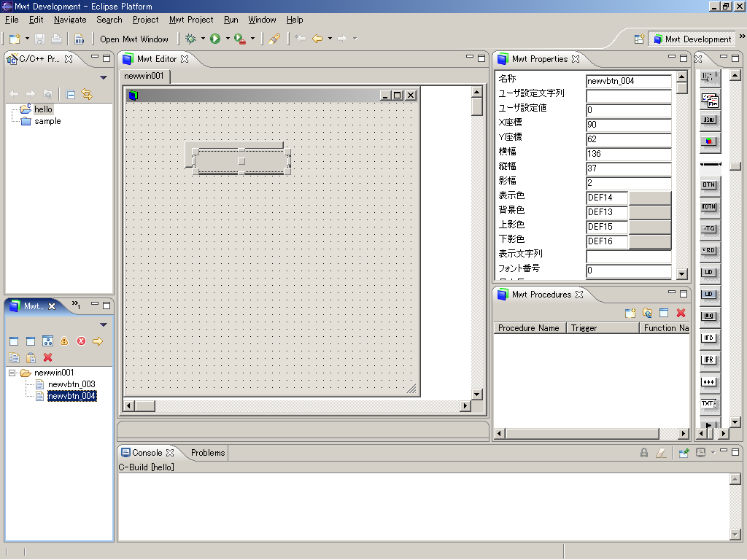Open the File menu
The width and height of the screenshot is (747, 560).
[12, 20]
